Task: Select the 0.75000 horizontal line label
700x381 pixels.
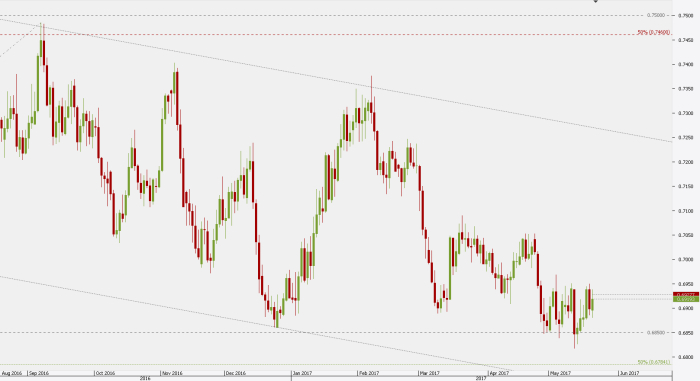Action: click(656, 15)
